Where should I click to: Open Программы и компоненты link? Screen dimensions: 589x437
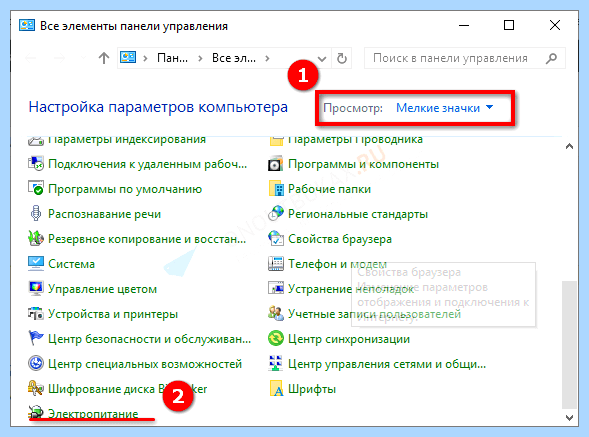pos(363,164)
